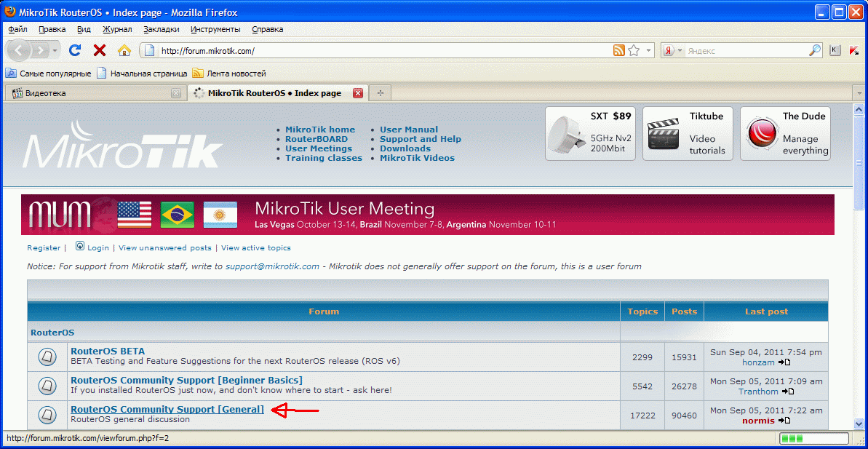Open the Самые популярные bookmarks folder
868x449 pixels.
(x=49, y=73)
